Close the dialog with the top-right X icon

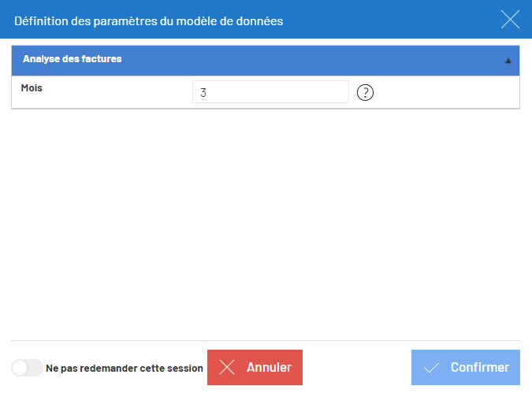click(510, 20)
